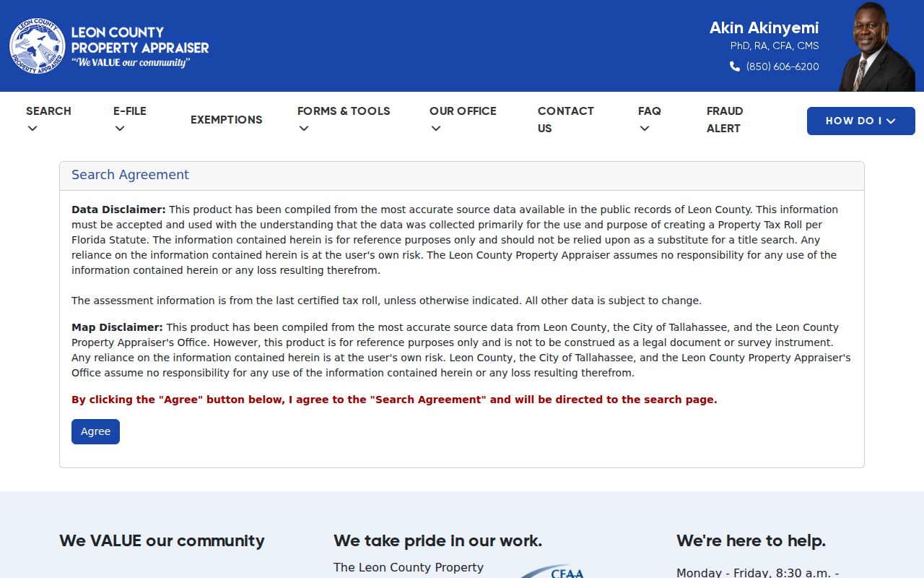Open the EXEMPTIONS menu item
The width and height of the screenshot is (924, 578).
(226, 120)
